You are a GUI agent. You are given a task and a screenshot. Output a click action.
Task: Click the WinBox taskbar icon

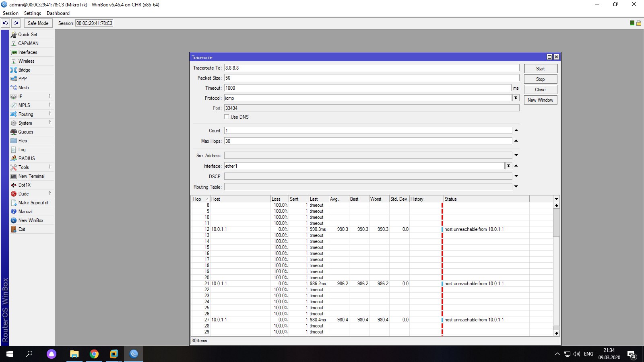click(x=134, y=354)
